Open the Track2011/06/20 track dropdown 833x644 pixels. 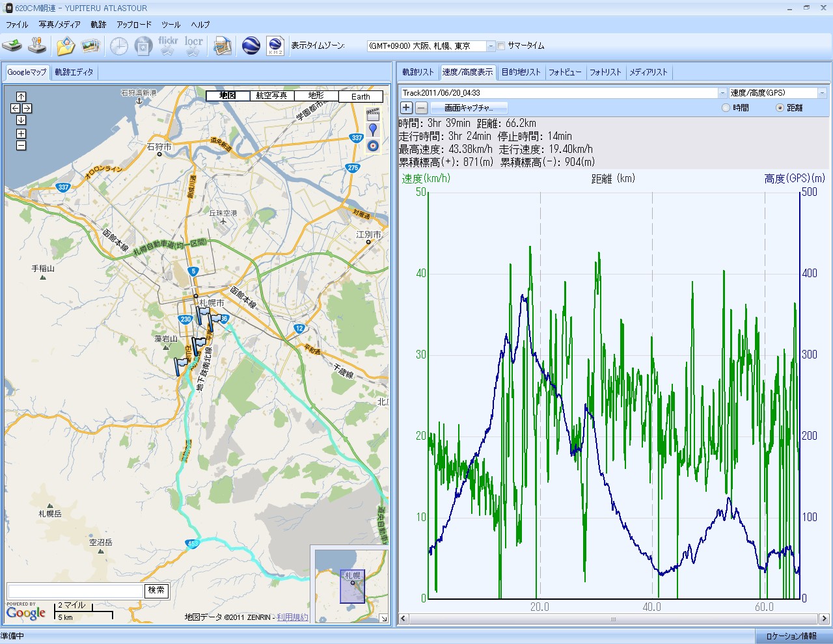[722, 93]
